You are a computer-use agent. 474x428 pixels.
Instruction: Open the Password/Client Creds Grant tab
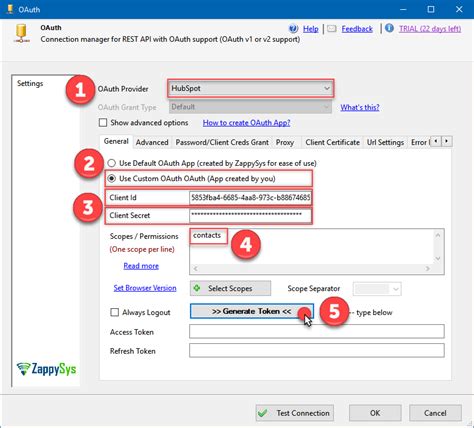[222, 142]
